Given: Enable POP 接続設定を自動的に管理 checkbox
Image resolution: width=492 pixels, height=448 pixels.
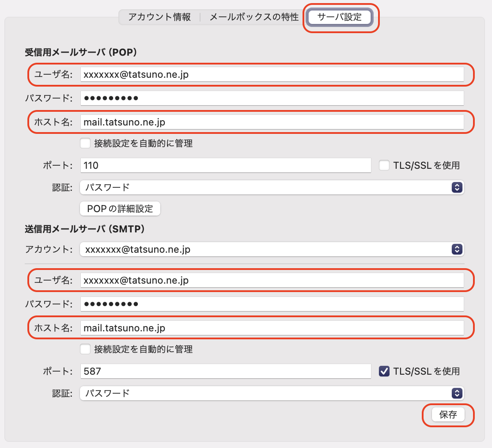Looking at the screenshot, I should click(x=86, y=143).
